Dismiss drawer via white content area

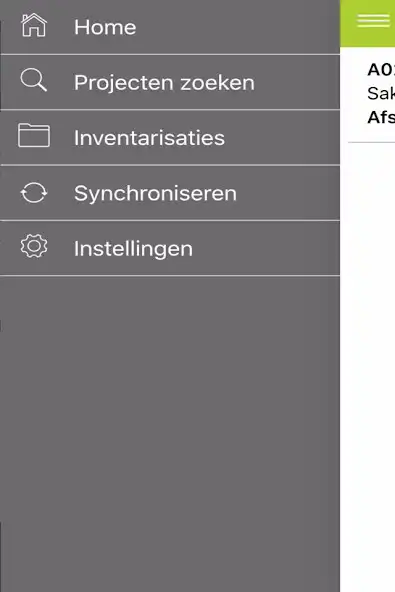click(x=367, y=366)
